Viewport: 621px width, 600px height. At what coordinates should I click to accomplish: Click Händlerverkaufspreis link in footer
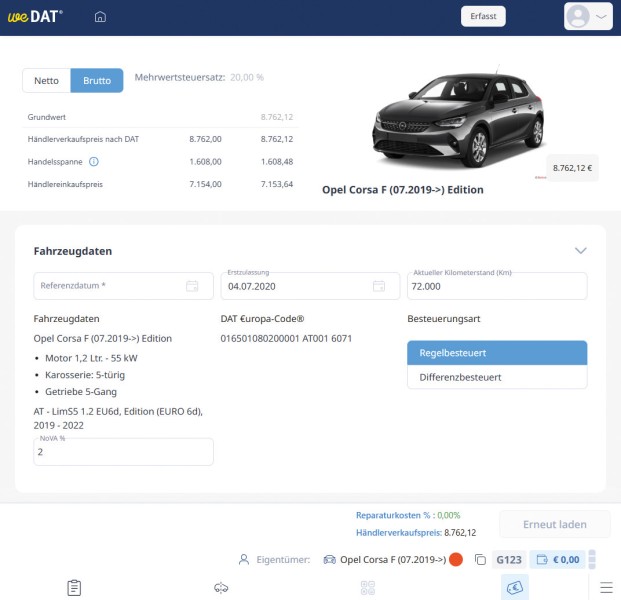click(399, 533)
